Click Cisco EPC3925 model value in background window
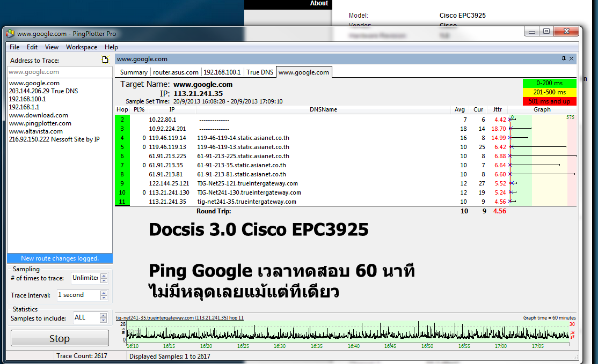Viewport: 598px width, 364px height. pos(463,15)
